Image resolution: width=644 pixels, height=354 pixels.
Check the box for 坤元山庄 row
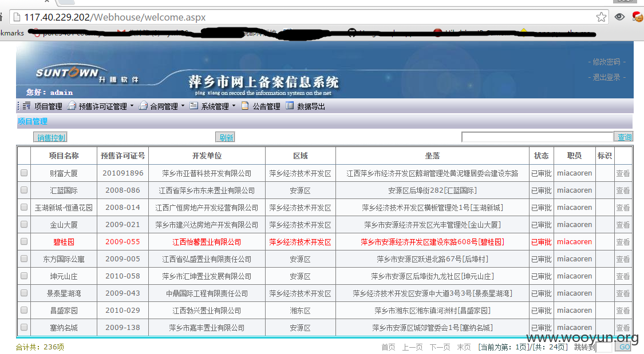(x=24, y=276)
